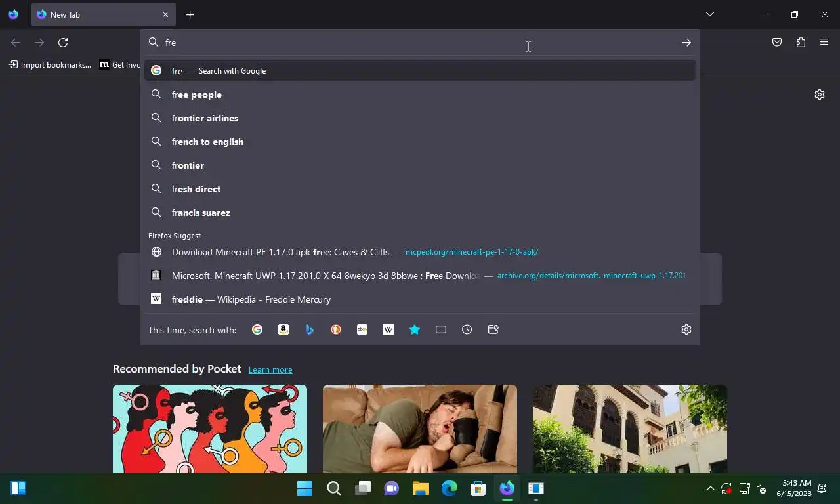840x504 pixels.
Task: Show hidden system tray icons
Action: [710, 488]
